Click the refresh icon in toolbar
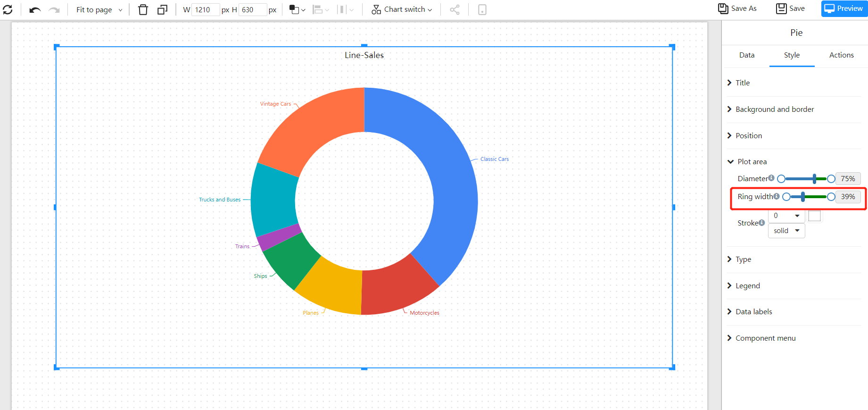 pos(8,9)
